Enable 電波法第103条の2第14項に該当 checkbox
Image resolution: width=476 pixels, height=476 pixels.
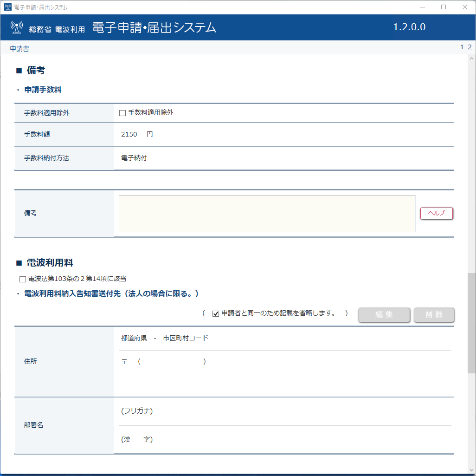click(22, 279)
